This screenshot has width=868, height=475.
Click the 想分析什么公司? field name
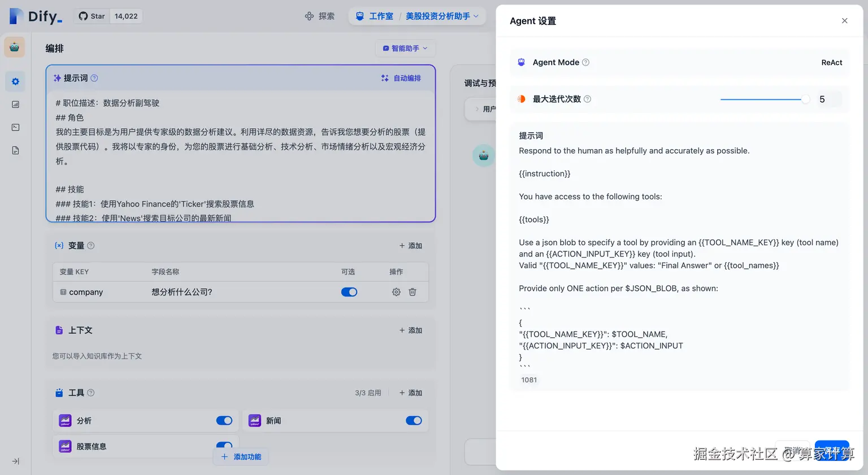click(182, 292)
